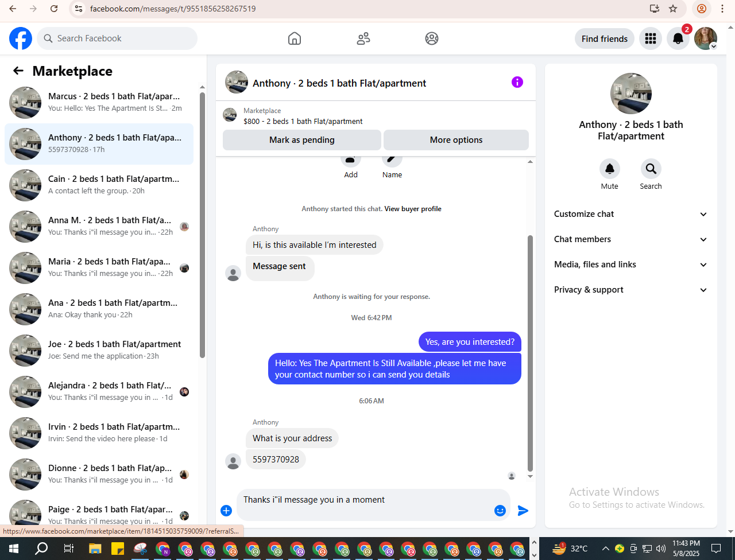Click the weather 32°C taskbar widget
The width and height of the screenshot is (735, 560).
tap(571, 549)
